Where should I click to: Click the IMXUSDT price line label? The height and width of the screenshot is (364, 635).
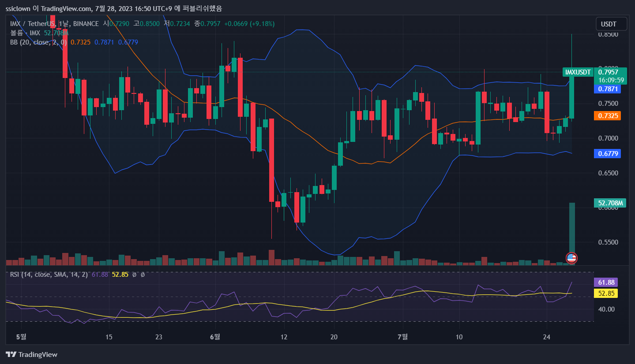[x=578, y=72]
